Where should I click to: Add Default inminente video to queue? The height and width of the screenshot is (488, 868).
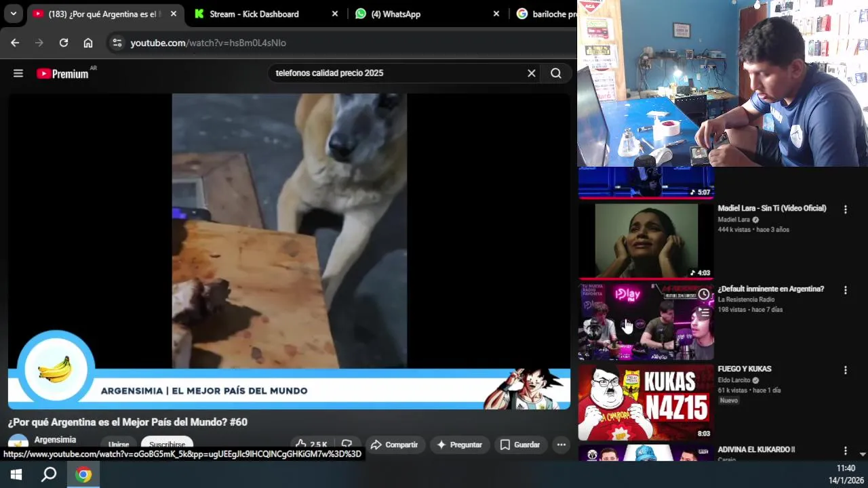click(704, 312)
